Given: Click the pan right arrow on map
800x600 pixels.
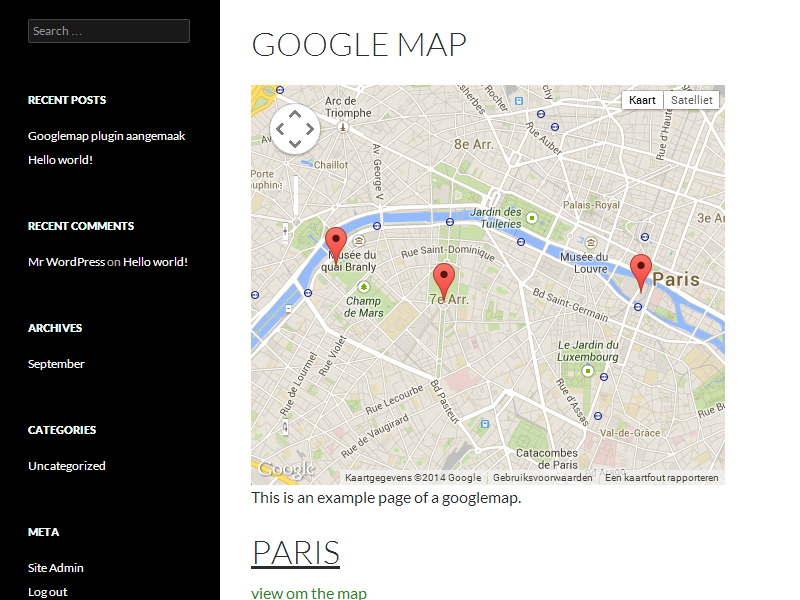Looking at the screenshot, I should (x=310, y=129).
